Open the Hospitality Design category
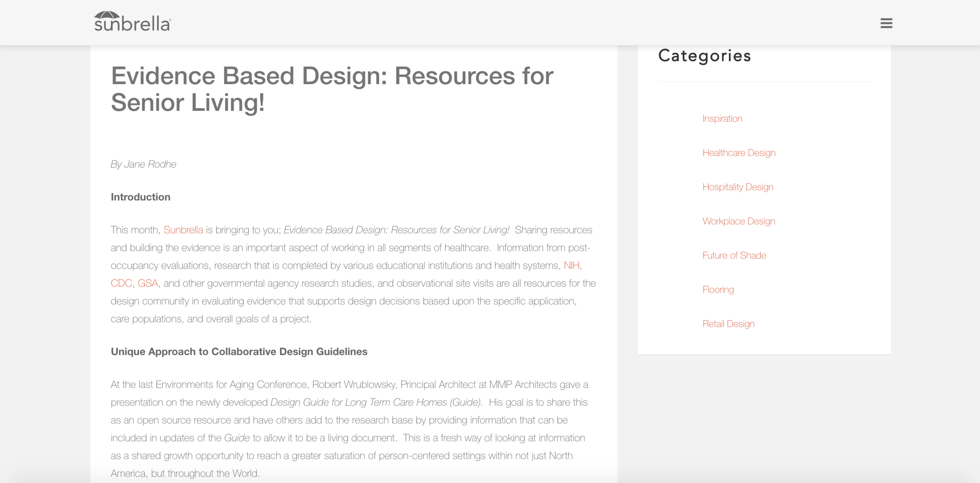The width and height of the screenshot is (980, 483). [x=737, y=187]
